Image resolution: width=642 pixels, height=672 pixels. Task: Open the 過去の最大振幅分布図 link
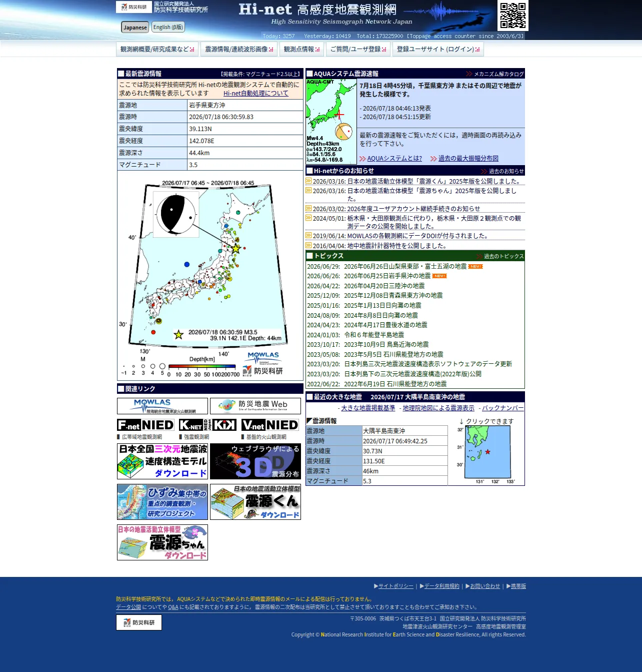468,159
